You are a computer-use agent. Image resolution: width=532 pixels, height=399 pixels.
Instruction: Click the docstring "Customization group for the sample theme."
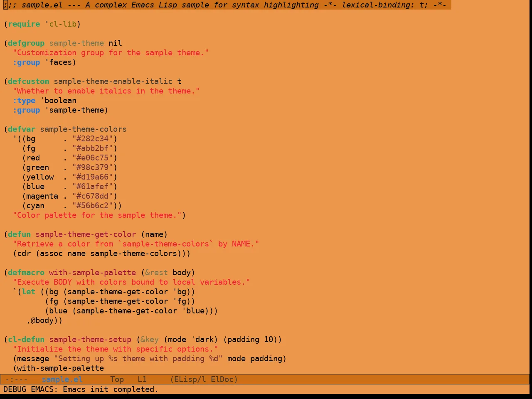click(x=111, y=53)
